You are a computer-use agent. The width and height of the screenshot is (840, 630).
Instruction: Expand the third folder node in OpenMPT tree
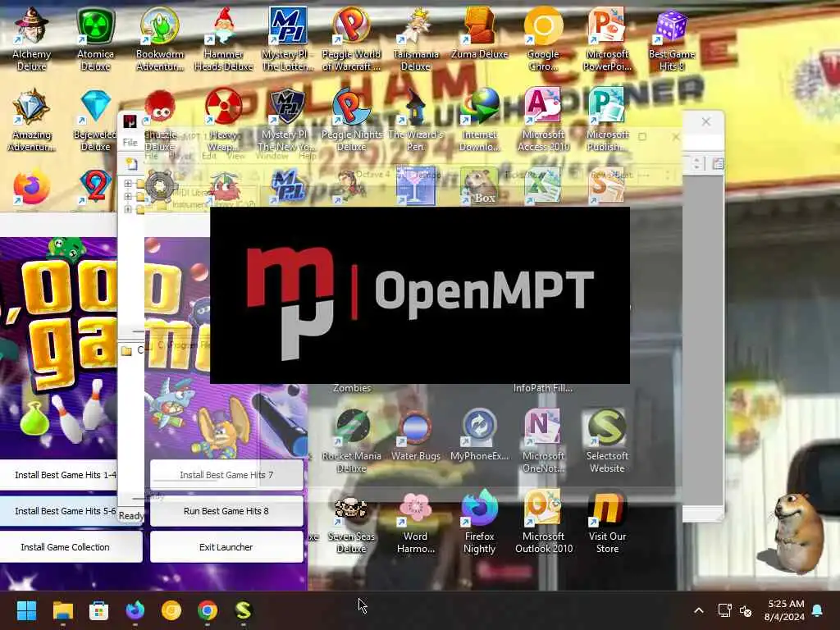(127, 209)
